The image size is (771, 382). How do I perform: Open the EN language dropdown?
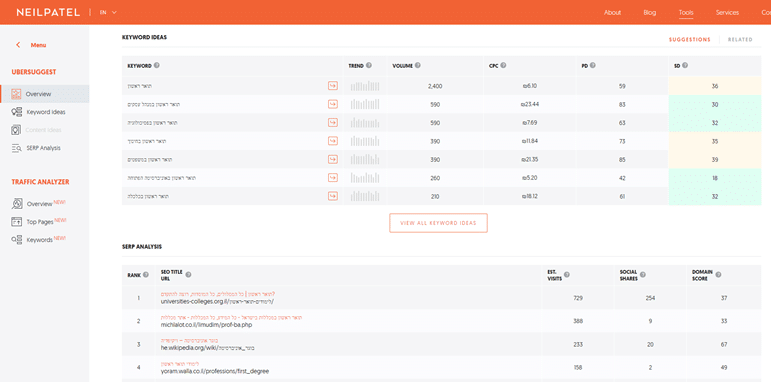pyautogui.click(x=108, y=12)
